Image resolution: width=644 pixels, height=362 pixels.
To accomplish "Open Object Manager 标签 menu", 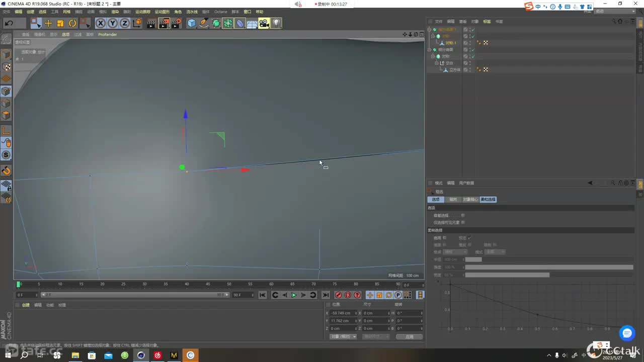I will tap(487, 22).
